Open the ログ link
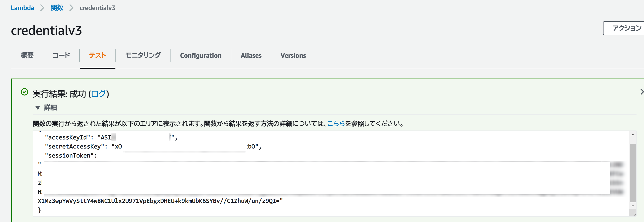 99,94
